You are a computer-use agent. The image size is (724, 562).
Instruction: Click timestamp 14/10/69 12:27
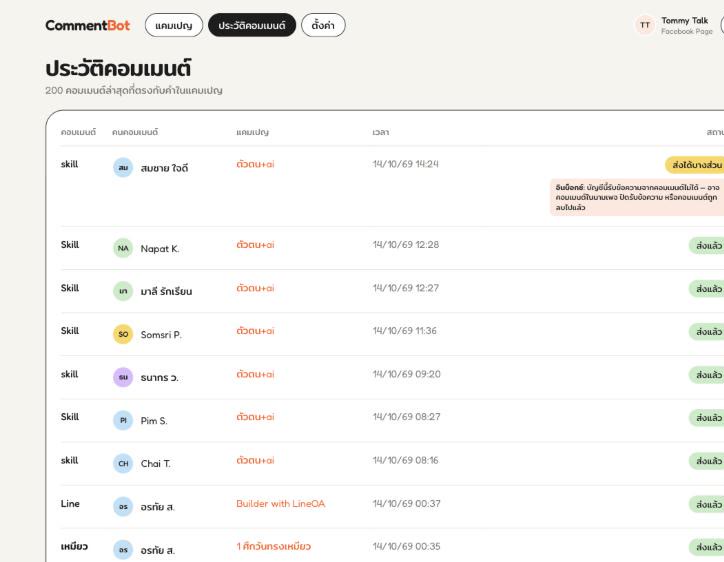(x=405, y=288)
